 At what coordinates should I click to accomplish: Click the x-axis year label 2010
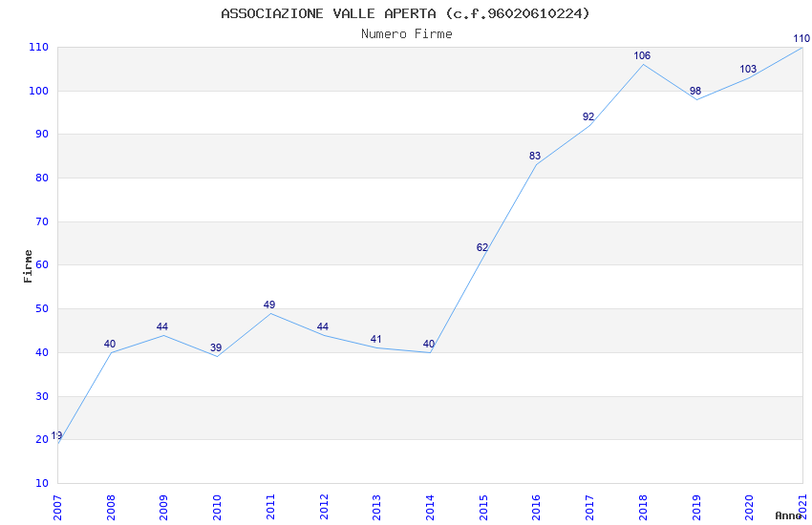coord(217,507)
